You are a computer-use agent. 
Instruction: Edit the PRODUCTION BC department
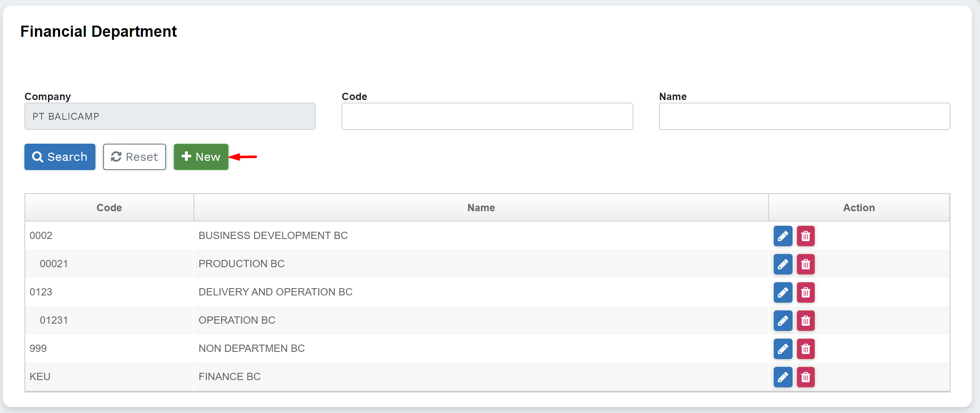pos(783,264)
